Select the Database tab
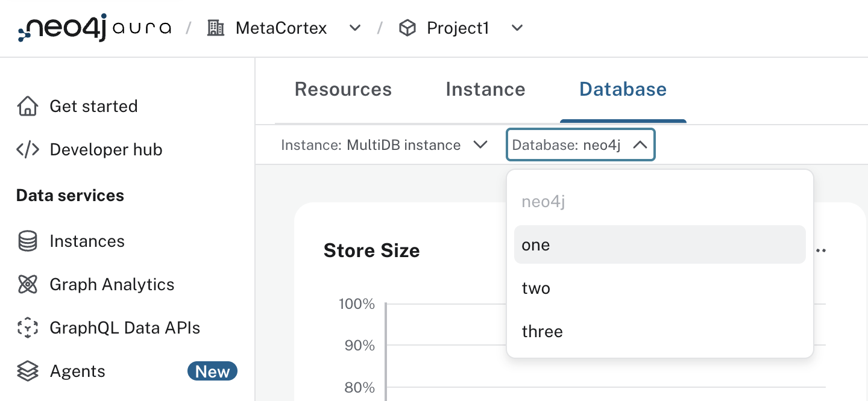 [623, 89]
